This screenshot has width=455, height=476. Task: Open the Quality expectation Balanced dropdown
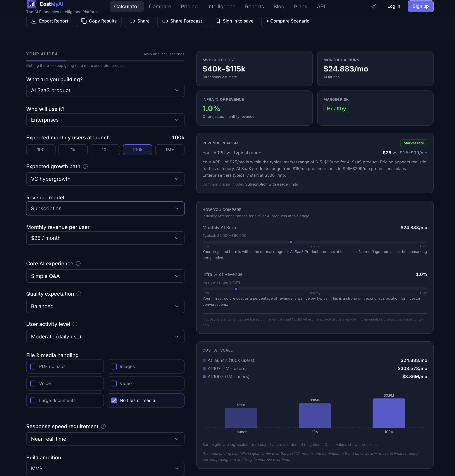pos(105,307)
